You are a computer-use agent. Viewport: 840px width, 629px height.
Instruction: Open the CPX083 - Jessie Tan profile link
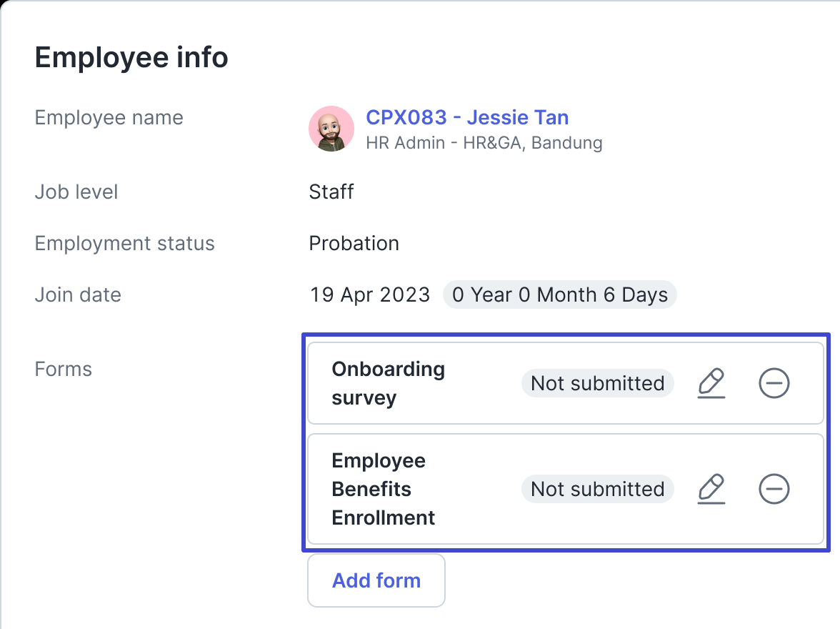coord(467,117)
